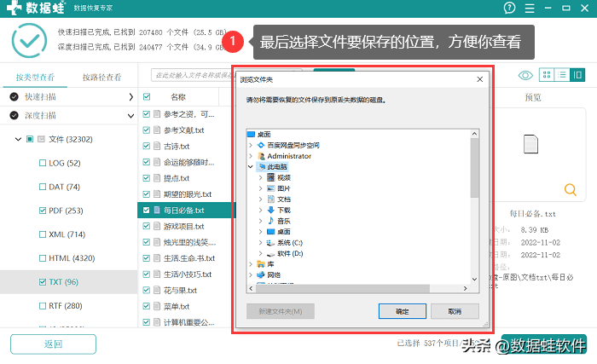Screen dimensions: 597x364
Task: Select the 桌面 folder under 此电脑
Action: (x=279, y=232)
